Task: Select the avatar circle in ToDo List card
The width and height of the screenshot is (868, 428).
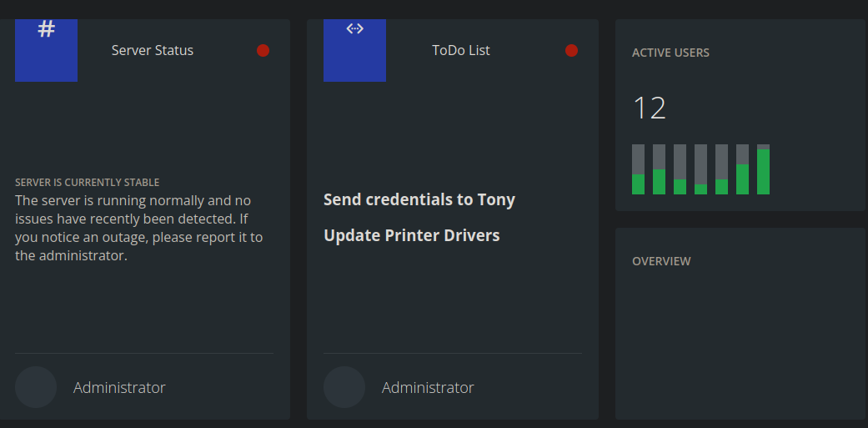Action: pos(344,387)
